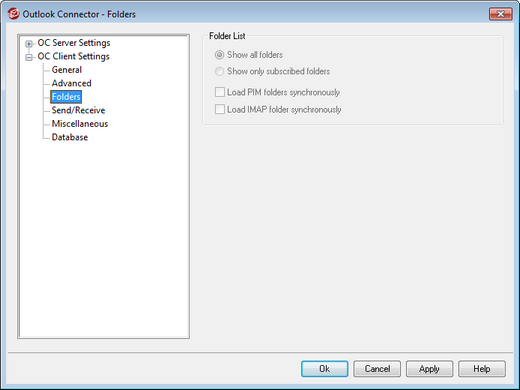
Task: Select the OC Server Settings tree item
Action: tap(74, 43)
